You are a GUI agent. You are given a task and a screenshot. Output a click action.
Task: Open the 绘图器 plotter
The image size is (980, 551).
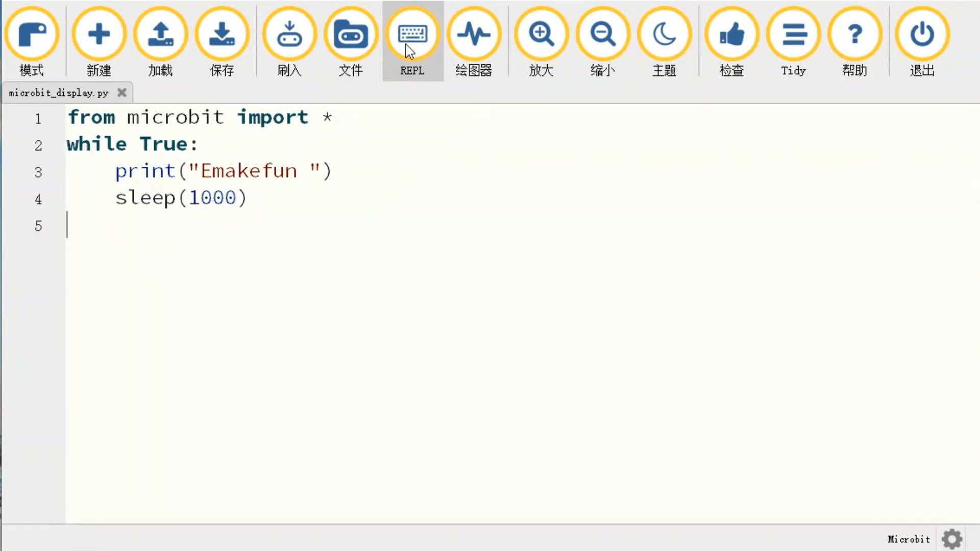[474, 41]
